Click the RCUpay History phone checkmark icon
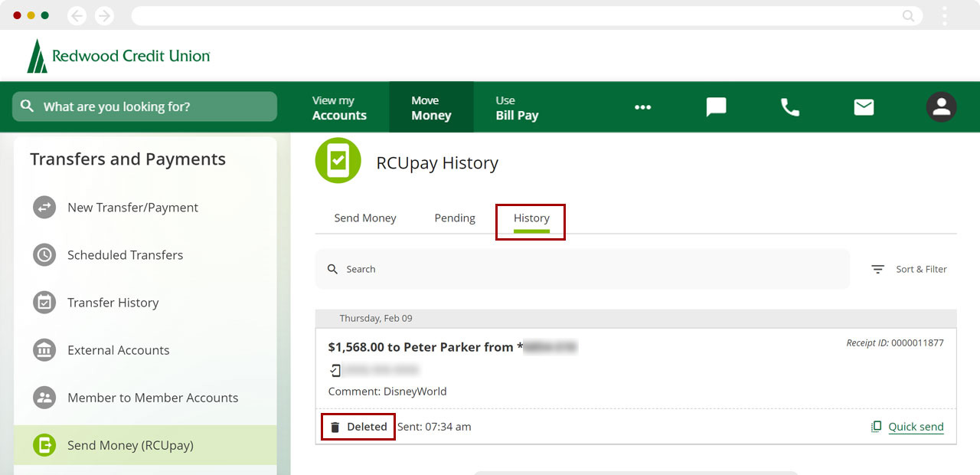Image resolution: width=980 pixels, height=475 pixels. 338,161
